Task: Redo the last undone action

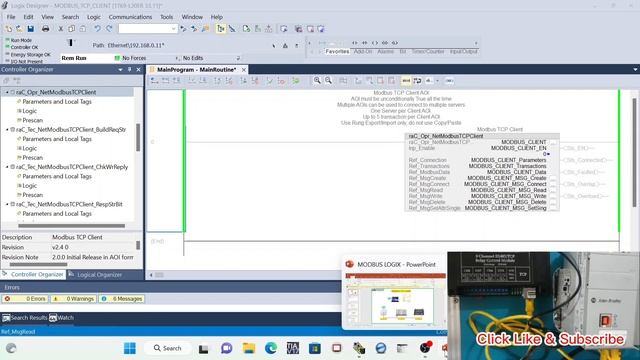Action: coord(109,29)
